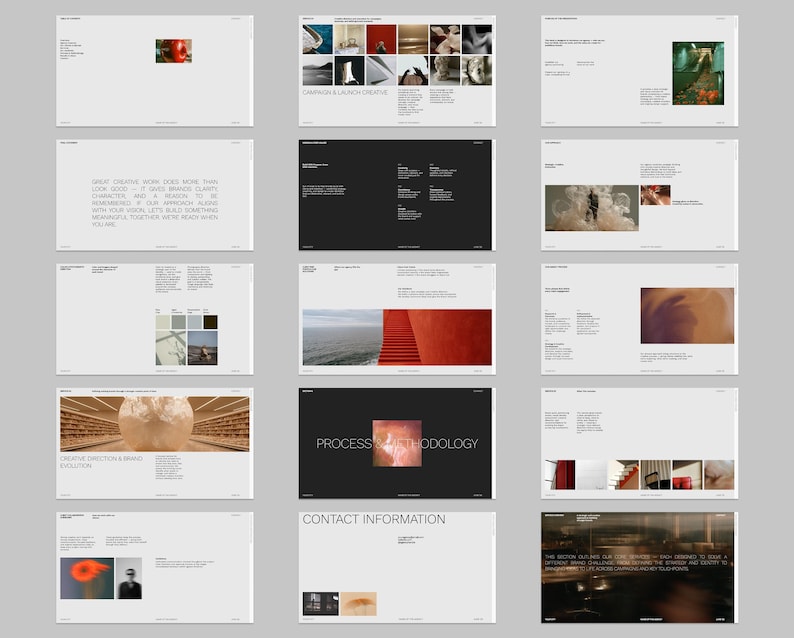Image resolution: width=794 pixels, height=638 pixels.
Task: Click the small hand close-up photo beside smoke image
Action: (655, 195)
